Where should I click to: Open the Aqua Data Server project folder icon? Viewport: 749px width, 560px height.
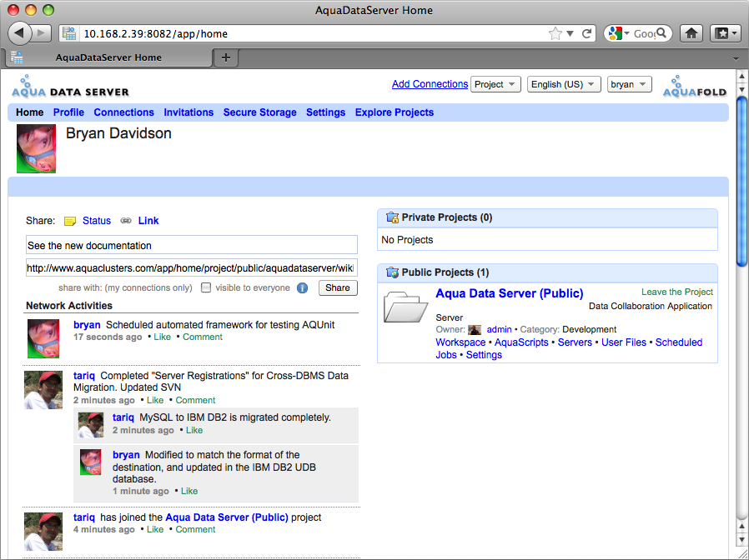pos(405,306)
